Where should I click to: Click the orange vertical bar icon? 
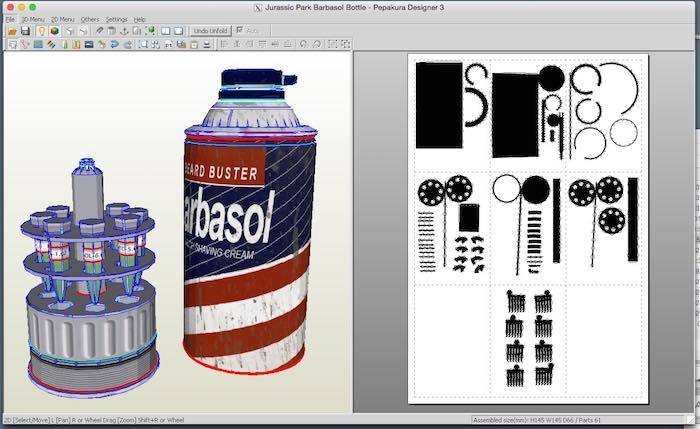coord(76,44)
